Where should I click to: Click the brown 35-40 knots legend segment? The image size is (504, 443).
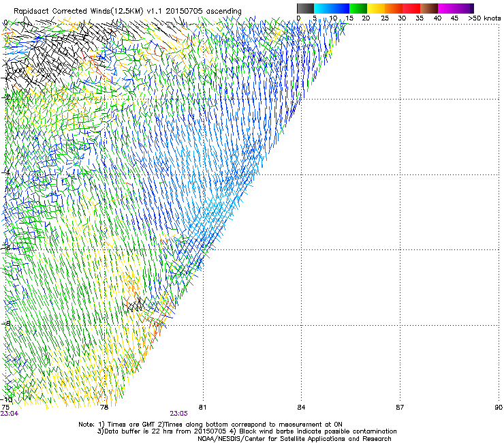(429, 8)
